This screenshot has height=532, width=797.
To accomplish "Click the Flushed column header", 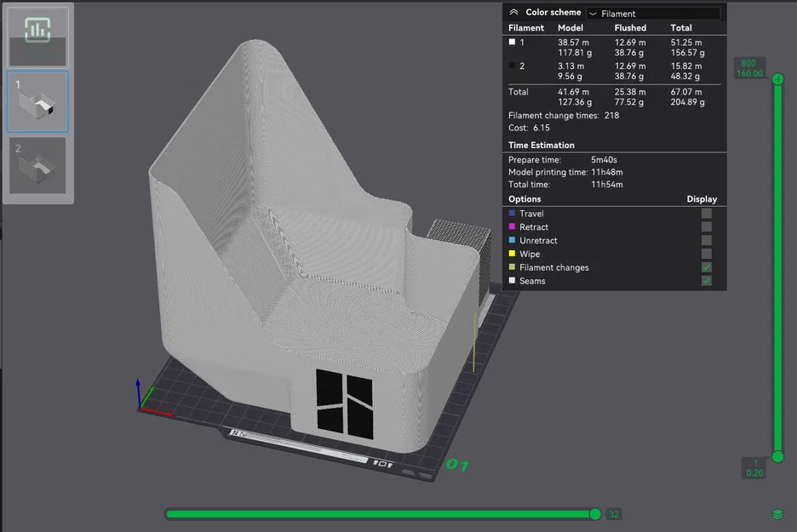I will (630, 28).
